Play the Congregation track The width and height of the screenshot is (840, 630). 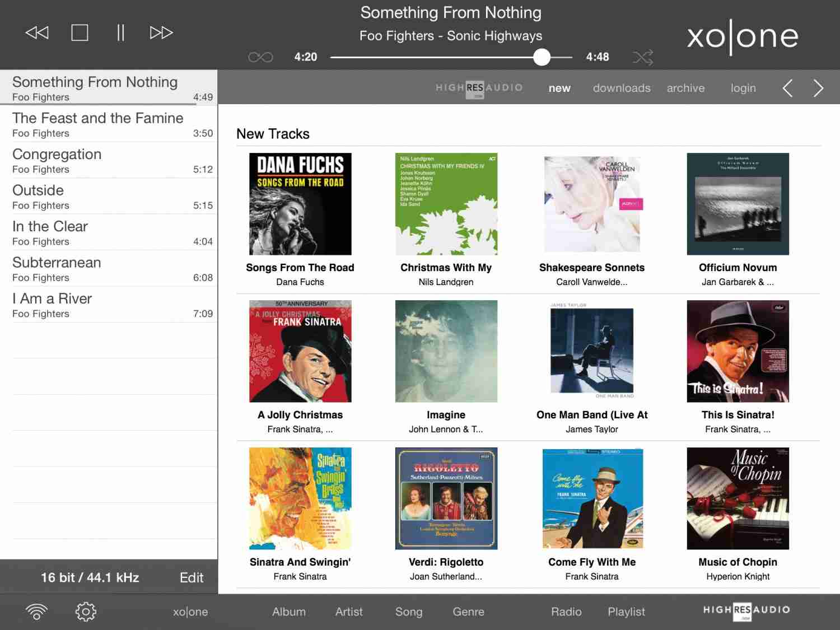[x=109, y=160]
